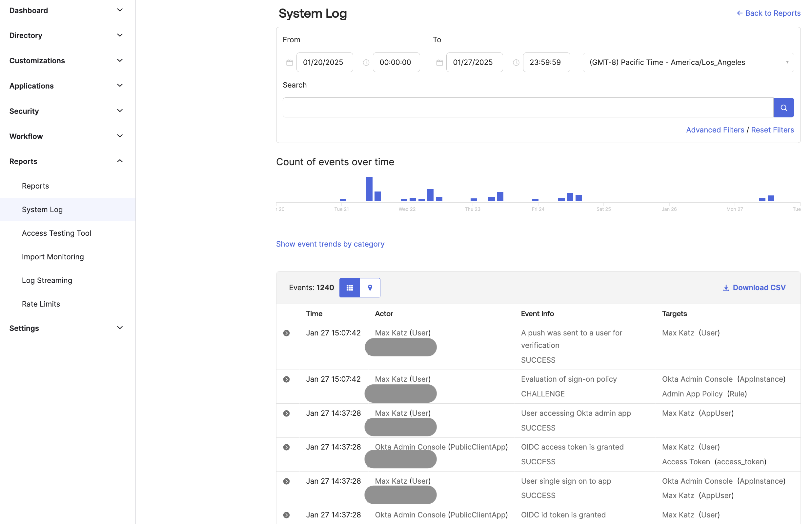Expand the sign-on policy evaluation event
Viewport: 812px width, 524px height.
[287, 379]
